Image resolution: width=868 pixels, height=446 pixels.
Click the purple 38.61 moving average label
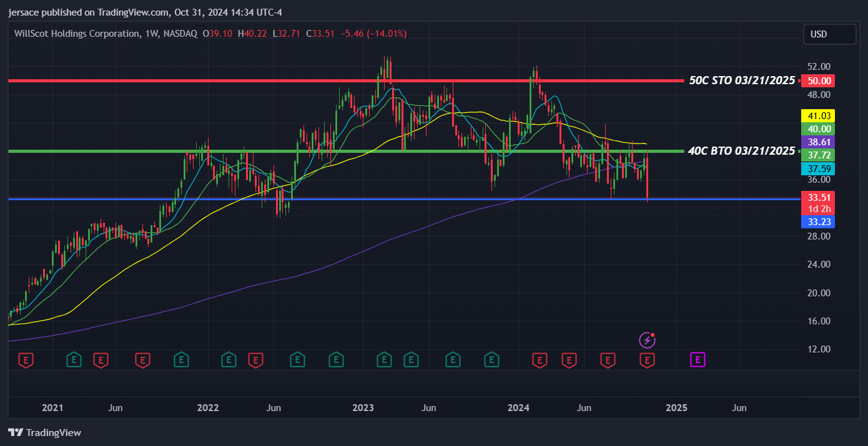[x=819, y=142]
